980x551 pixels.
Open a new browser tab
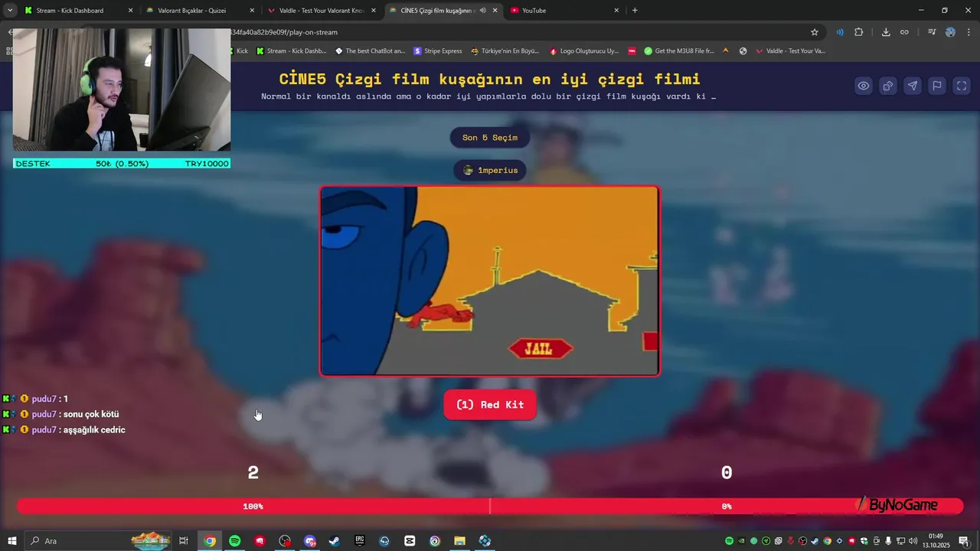[x=635, y=11]
